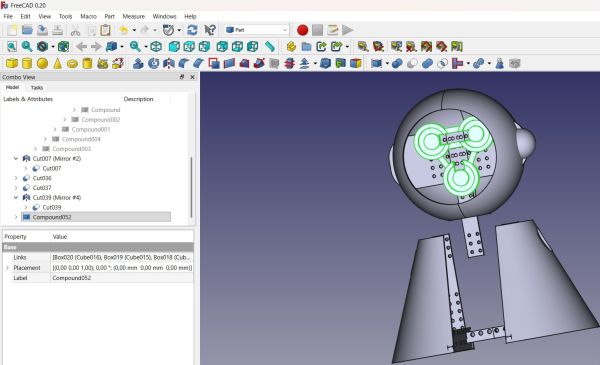
Task: Expand the Placement property row
Action: click(x=7, y=268)
